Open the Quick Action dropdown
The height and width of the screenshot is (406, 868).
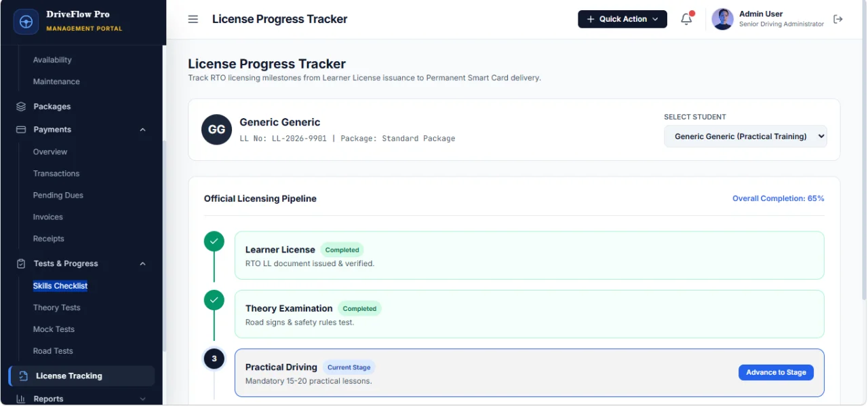pyautogui.click(x=623, y=19)
